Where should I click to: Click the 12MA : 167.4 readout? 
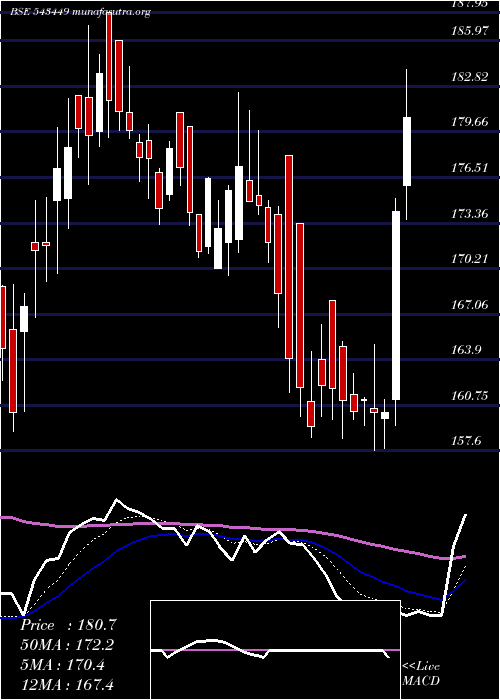click(67, 685)
